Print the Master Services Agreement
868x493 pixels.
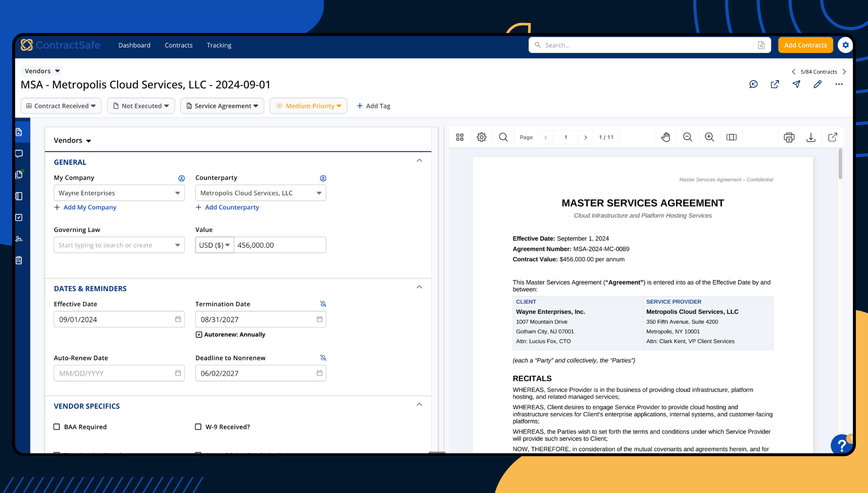point(789,137)
